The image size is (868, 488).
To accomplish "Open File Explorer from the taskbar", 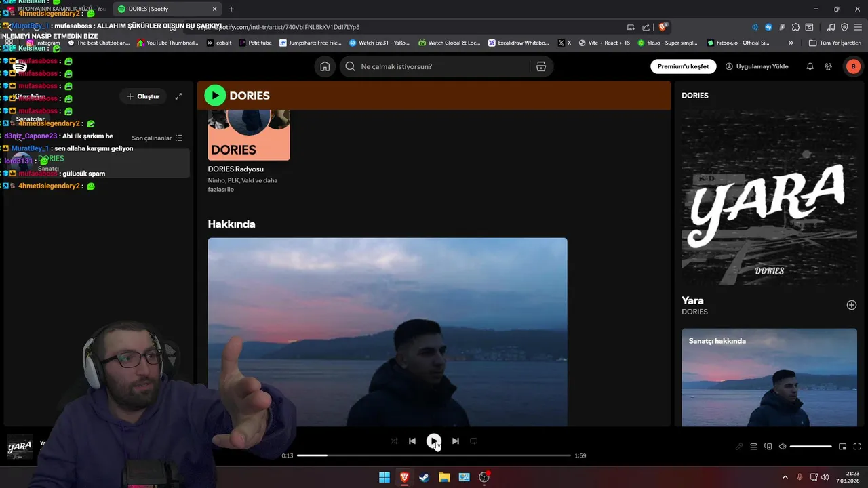I will point(444,477).
